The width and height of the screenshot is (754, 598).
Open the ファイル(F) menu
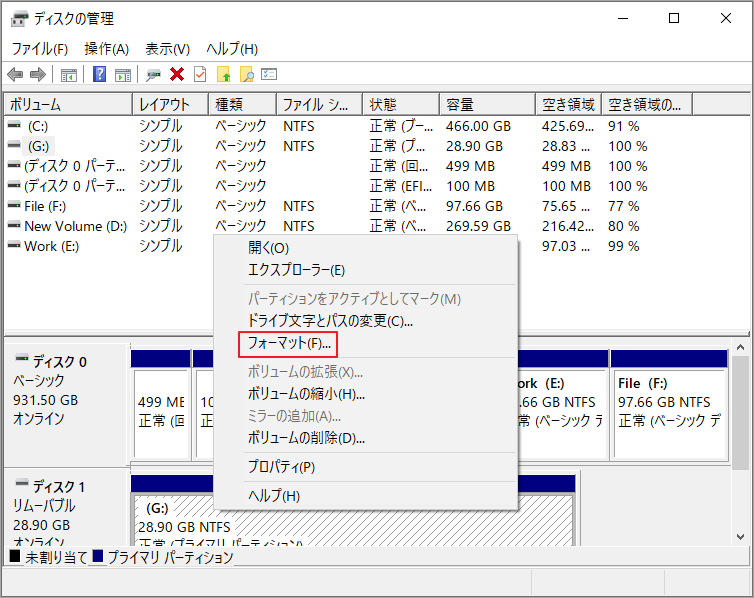point(39,49)
